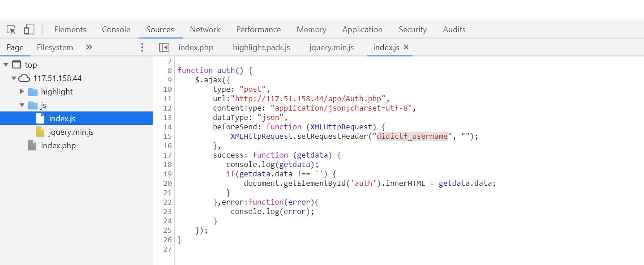Viewport: 644px width, 265px height.
Task: Click the index.php file icon
Action: pos(32,145)
